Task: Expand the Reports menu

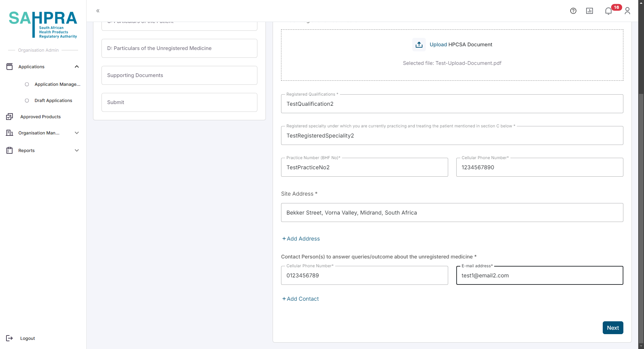Action: point(77,150)
